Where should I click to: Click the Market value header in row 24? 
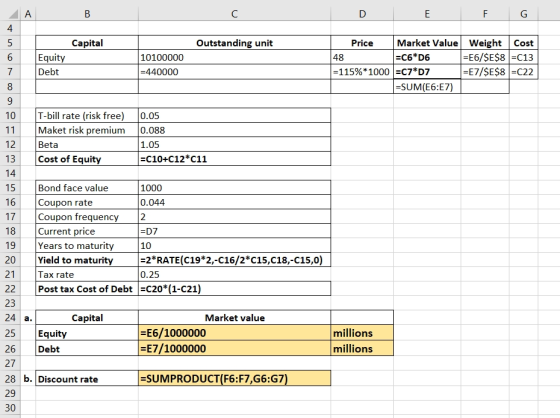234,318
